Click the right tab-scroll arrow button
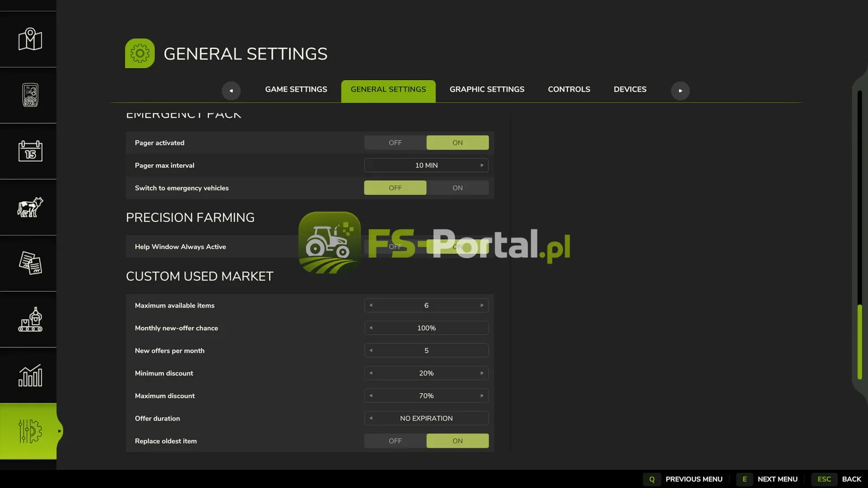Screen dimensions: 868x488 point(680,91)
